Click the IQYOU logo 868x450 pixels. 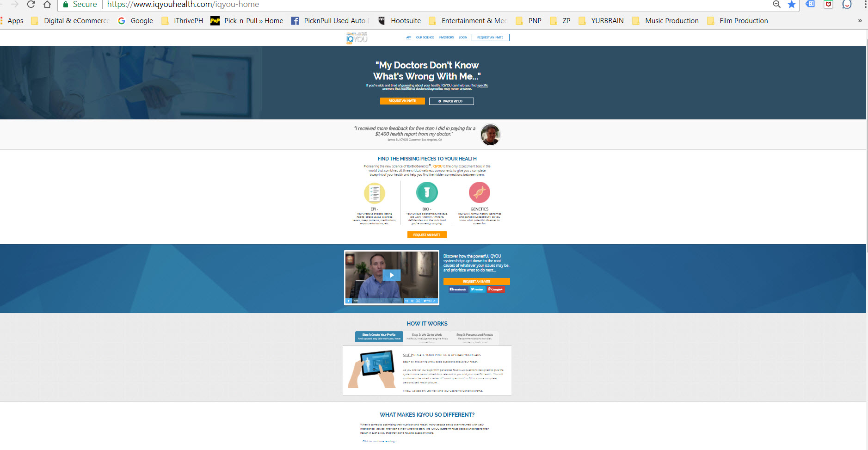[357, 37]
